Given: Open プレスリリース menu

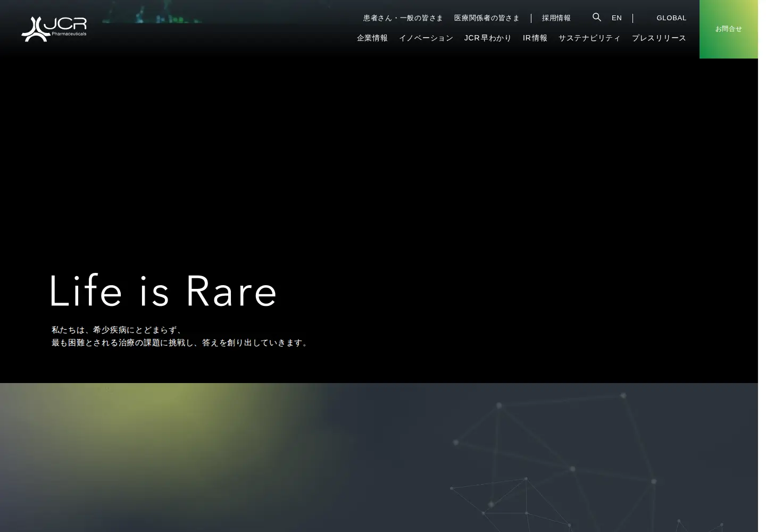Looking at the screenshot, I should [659, 38].
